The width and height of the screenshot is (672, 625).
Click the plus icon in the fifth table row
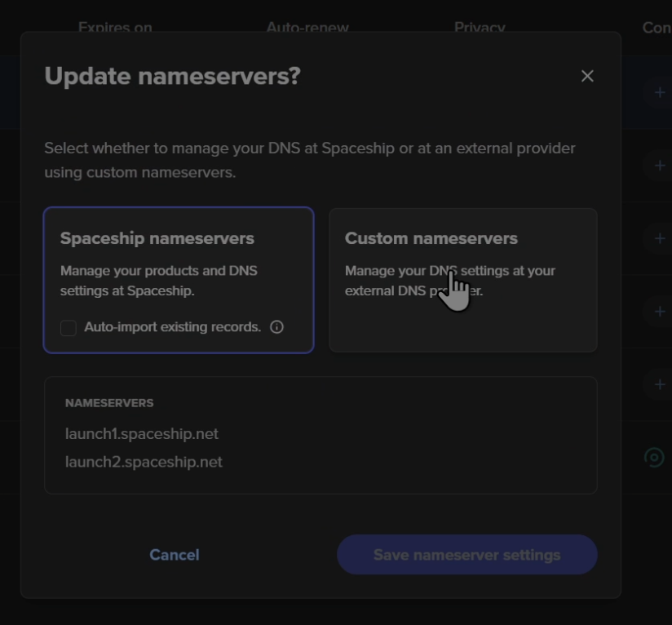659,383
